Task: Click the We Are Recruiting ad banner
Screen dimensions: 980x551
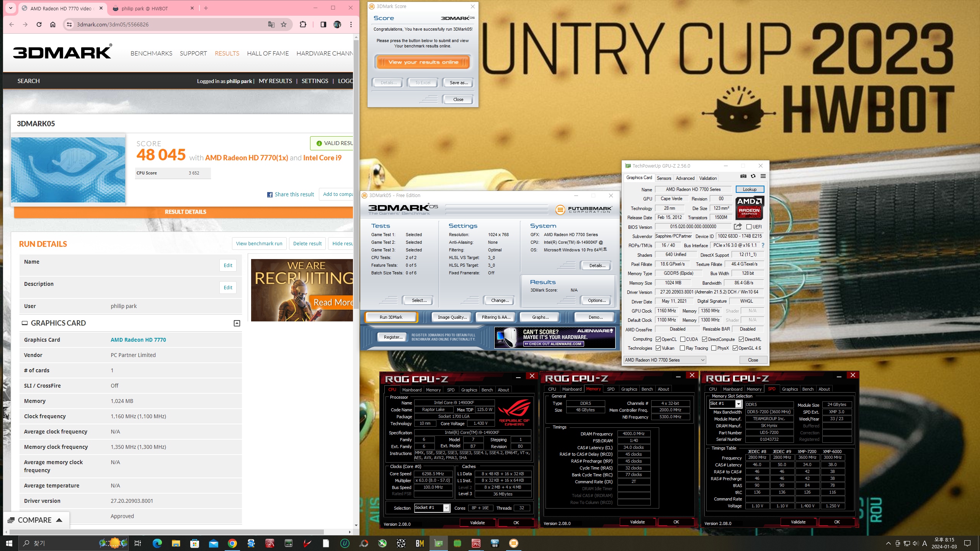Action: 302,290
